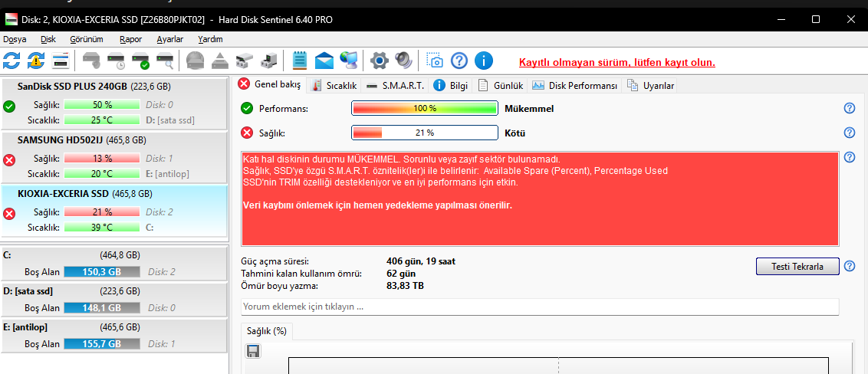Switch to the Günlük tab
Image resolution: width=868 pixels, height=374 pixels.
pyautogui.click(x=501, y=86)
